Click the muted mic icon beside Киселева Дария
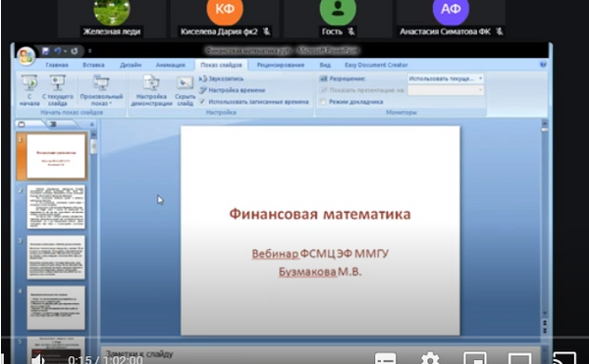This screenshot has height=364, width=589. coord(266,31)
